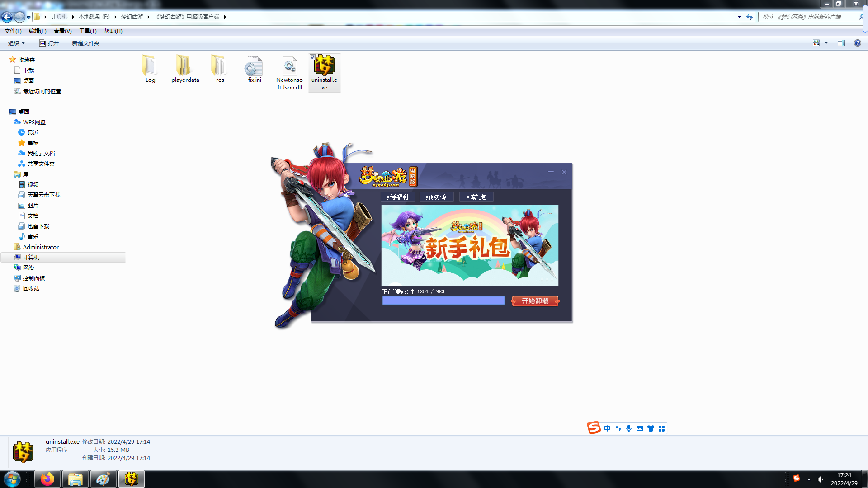Image resolution: width=868 pixels, height=488 pixels.
Task: Select 网络 in sidebar
Action: pyautogui.click(x=28, y=268)
